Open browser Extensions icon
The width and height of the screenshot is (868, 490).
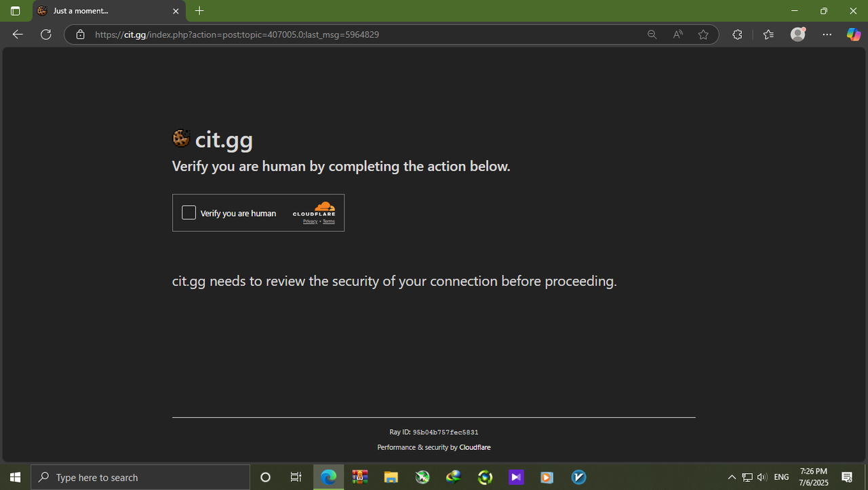coord(737,35)
